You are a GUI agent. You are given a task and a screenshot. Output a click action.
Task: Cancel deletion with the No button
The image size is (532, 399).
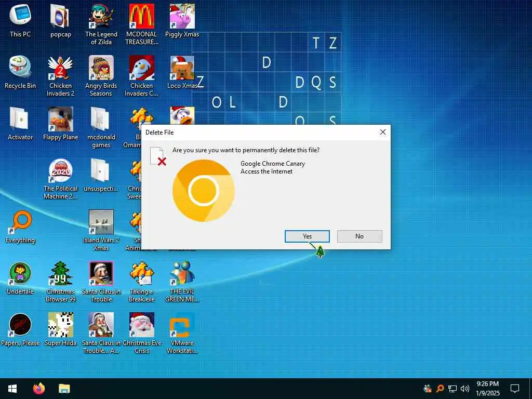point(360,236)
